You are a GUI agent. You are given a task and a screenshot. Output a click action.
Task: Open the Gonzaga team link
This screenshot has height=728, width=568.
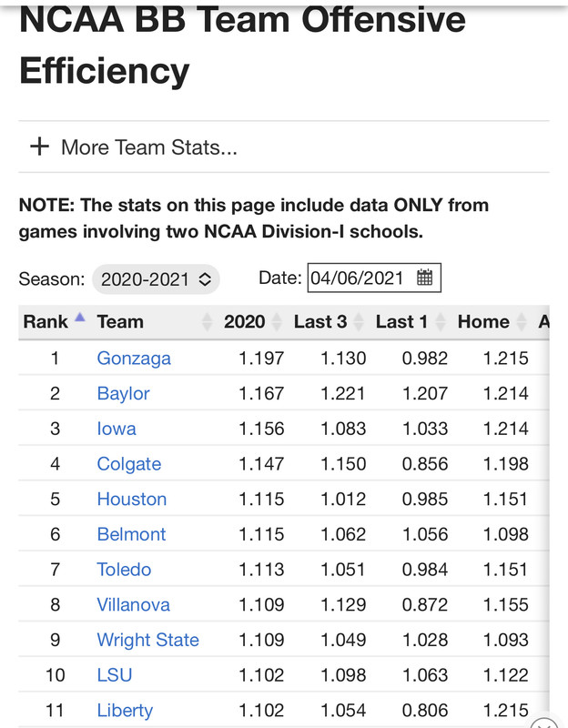(x=134, y=358)
